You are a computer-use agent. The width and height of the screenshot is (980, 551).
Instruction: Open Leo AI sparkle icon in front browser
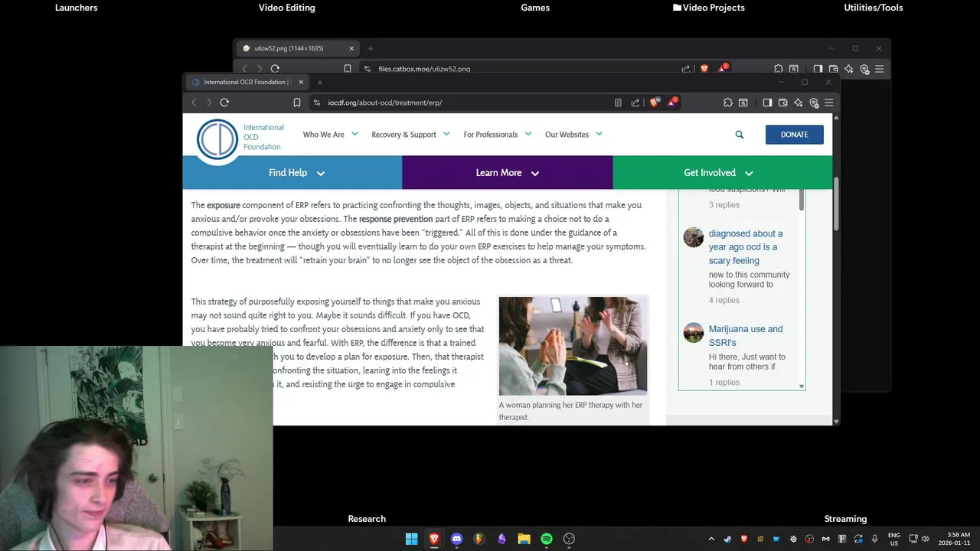[798, 103]
